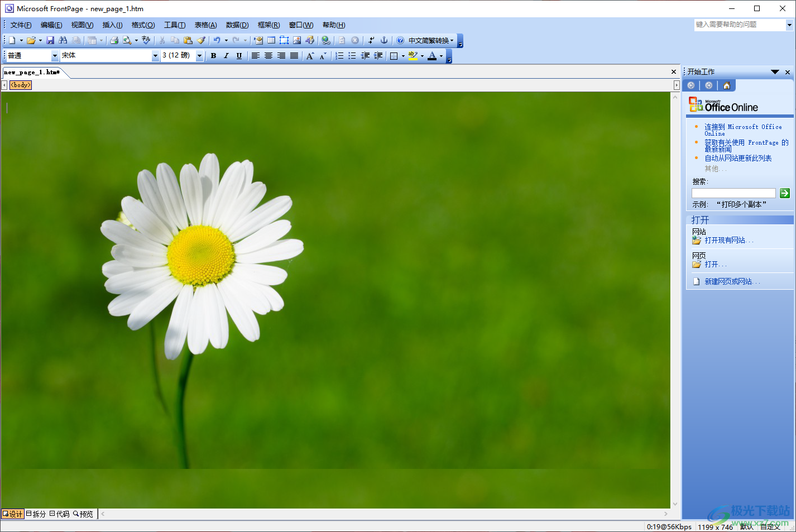Open the font name dropdown showing 宋体
The height and width of the screenshot is (532, 796).
155,56
